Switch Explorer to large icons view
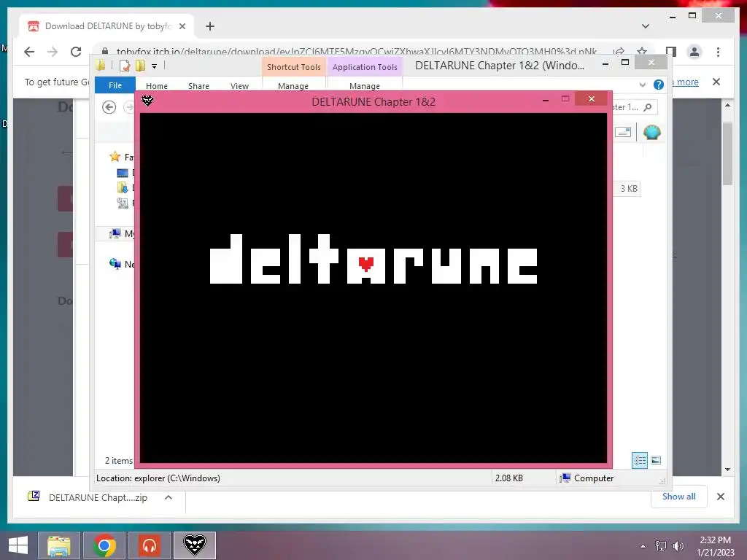The image size is (747, 560). (x=656, y=460)
